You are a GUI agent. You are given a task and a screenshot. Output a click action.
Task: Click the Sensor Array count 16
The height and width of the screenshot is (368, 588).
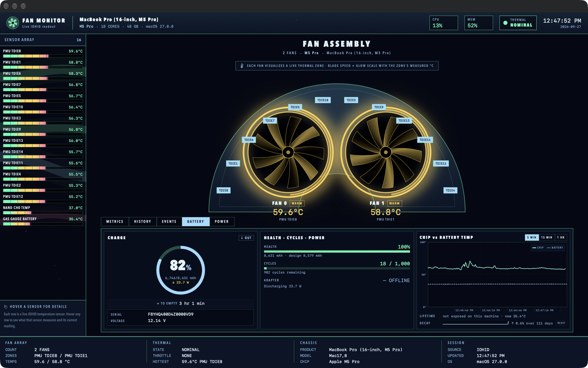(x=79, y=40)
